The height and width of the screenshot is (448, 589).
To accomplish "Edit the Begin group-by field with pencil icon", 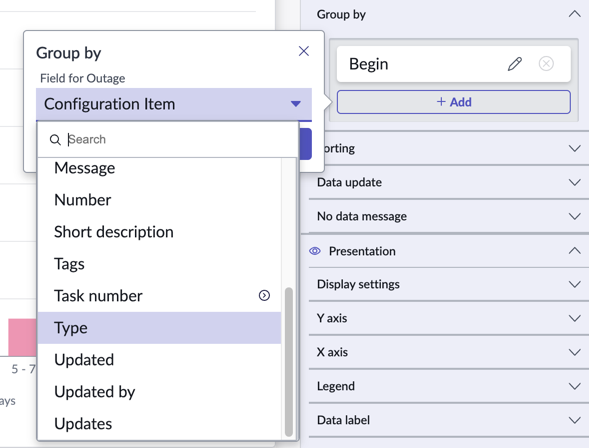I will [515, 64].
